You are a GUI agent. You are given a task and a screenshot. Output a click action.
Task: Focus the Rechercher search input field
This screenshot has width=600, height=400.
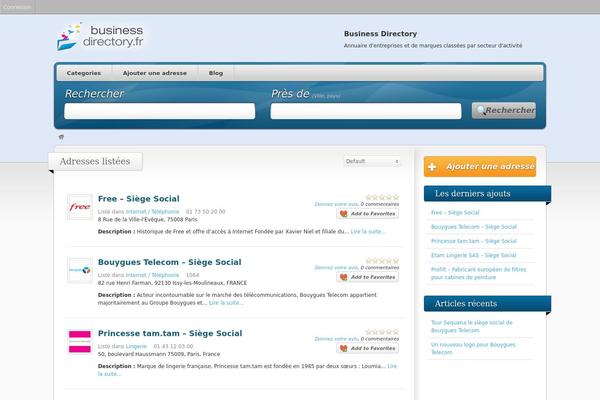click(x=160, y=111)
